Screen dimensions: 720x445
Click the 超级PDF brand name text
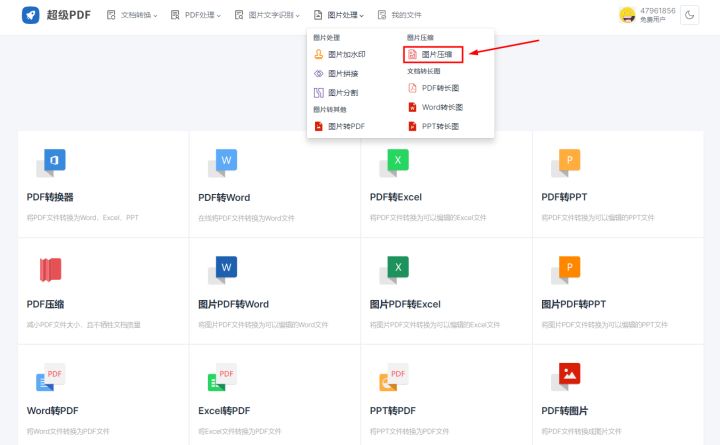[x=68, y=15]
